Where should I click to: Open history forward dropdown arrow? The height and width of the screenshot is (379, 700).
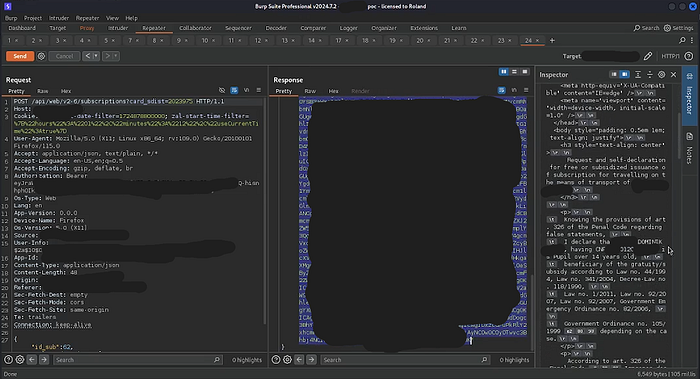click(116, 56)
